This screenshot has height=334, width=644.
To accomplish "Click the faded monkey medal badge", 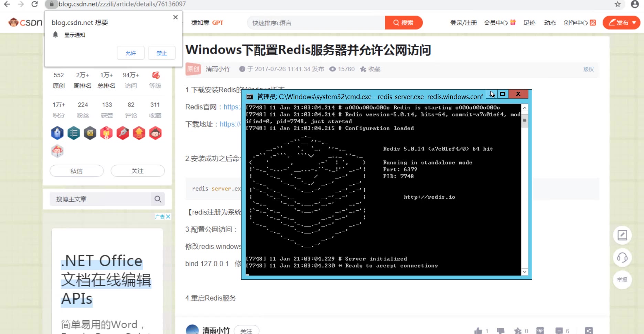I will pos(57,151).
